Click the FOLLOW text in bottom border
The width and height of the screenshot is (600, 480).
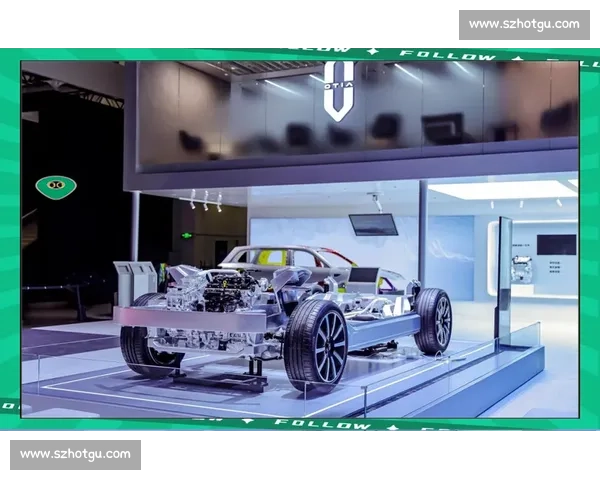pyautogui.click(x=307, y=424)
